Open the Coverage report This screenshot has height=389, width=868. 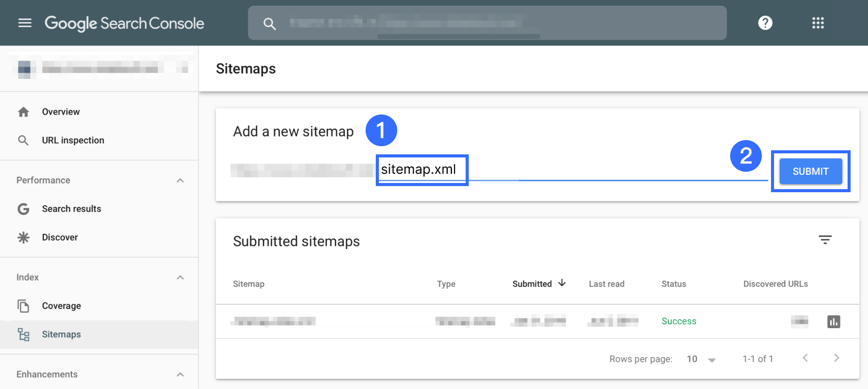[x=61, y=306]
